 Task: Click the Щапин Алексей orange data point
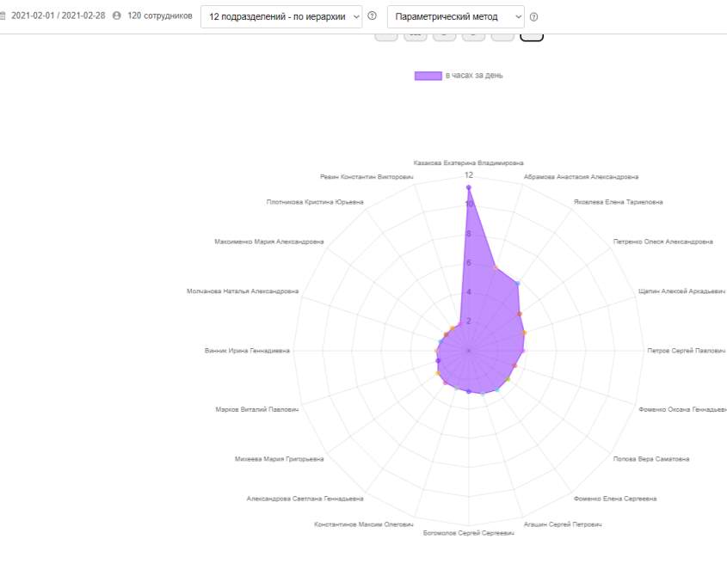pos(524,333)
